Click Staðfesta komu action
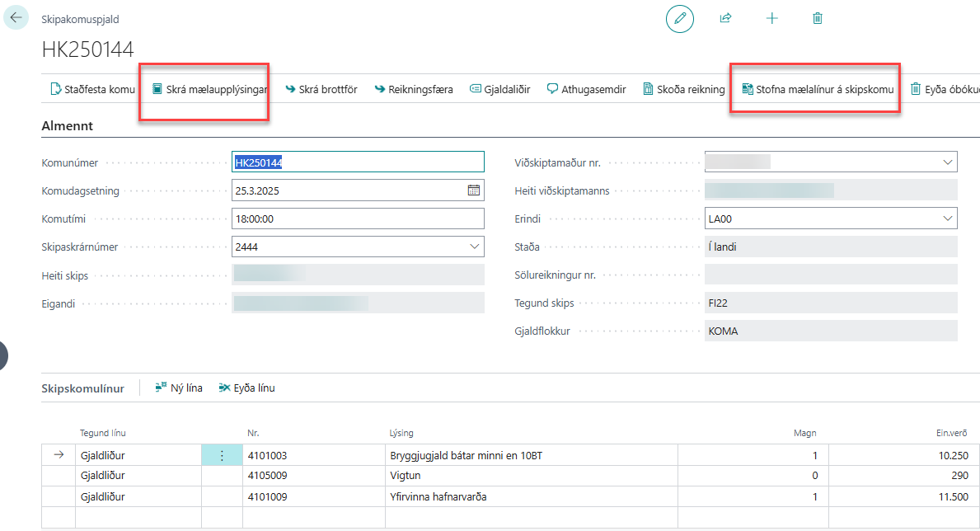The width and height of the screenshot is (980, 531). [x=92, y=89]
